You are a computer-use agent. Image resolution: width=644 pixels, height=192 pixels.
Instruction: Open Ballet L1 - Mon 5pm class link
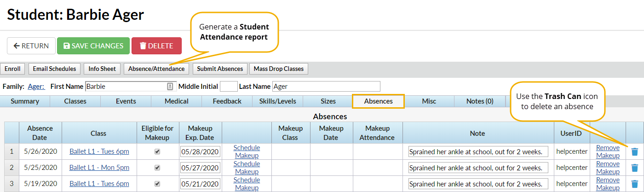point(99,168)
